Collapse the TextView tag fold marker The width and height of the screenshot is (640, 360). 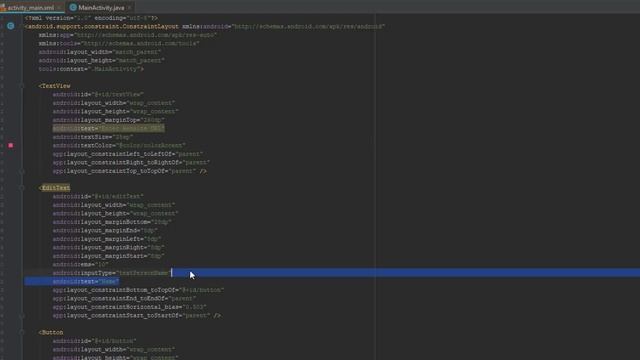(22, 86)
